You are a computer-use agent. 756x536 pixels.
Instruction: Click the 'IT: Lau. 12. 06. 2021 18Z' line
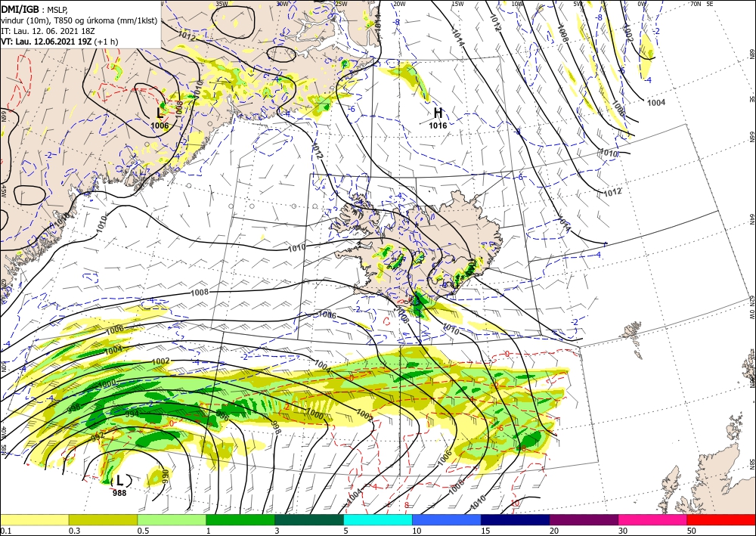click(46, 31)
